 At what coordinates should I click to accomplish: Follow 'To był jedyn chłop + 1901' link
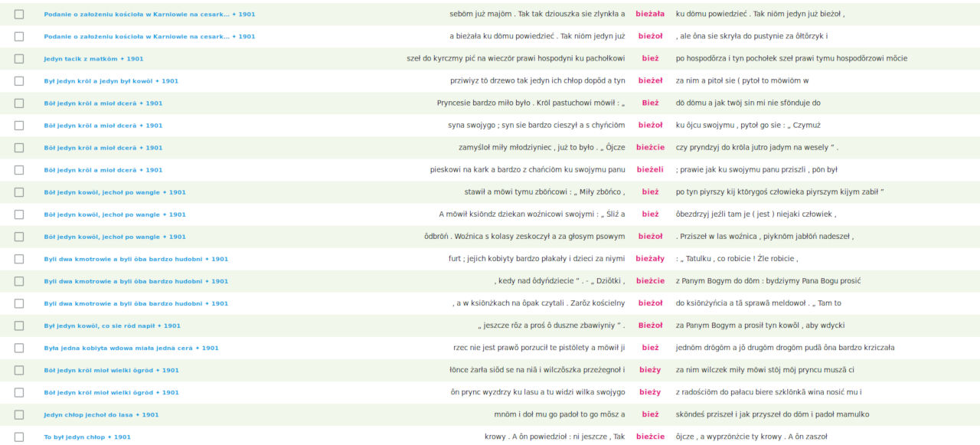click(x=87, y=437)
